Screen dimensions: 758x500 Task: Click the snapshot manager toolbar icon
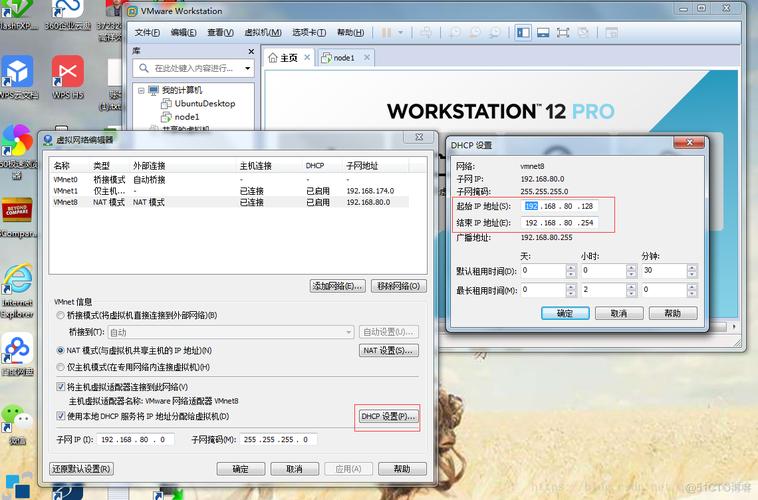[x=495, y=32]
